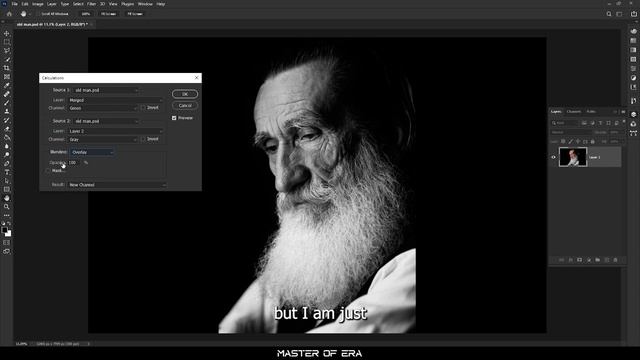640x360 pixels.
Task: Uncheck the Preview checkbox
Action: [x=174, y=118]
